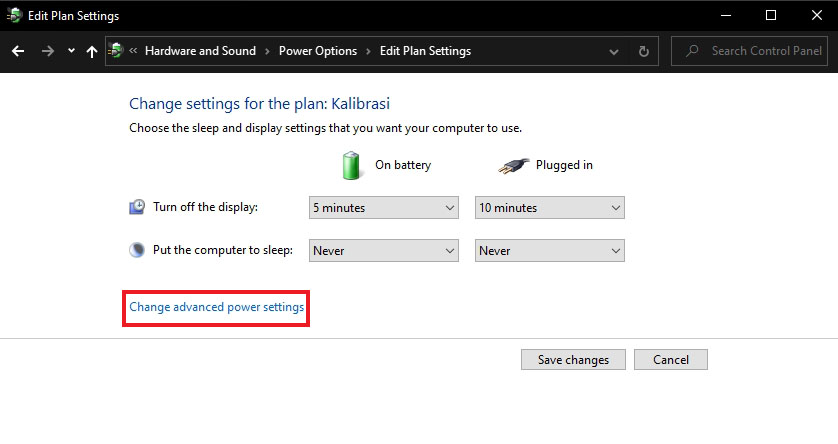The image size is (838, 444).
Task: Open display-off dropdown for Plugged in
Action: [549, 208]
